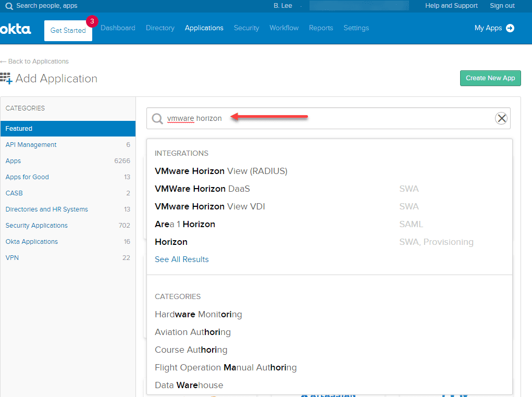Select Aviation Authoring category suggestion
The width and height of the screenshot is (532, 397).
(x=193, y=332)
